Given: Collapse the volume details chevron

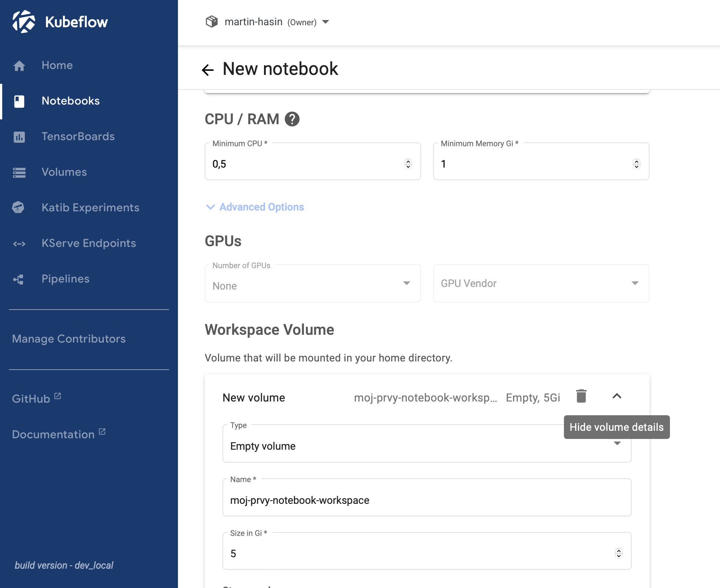Looking at the screenshot, I should (617, 396).
